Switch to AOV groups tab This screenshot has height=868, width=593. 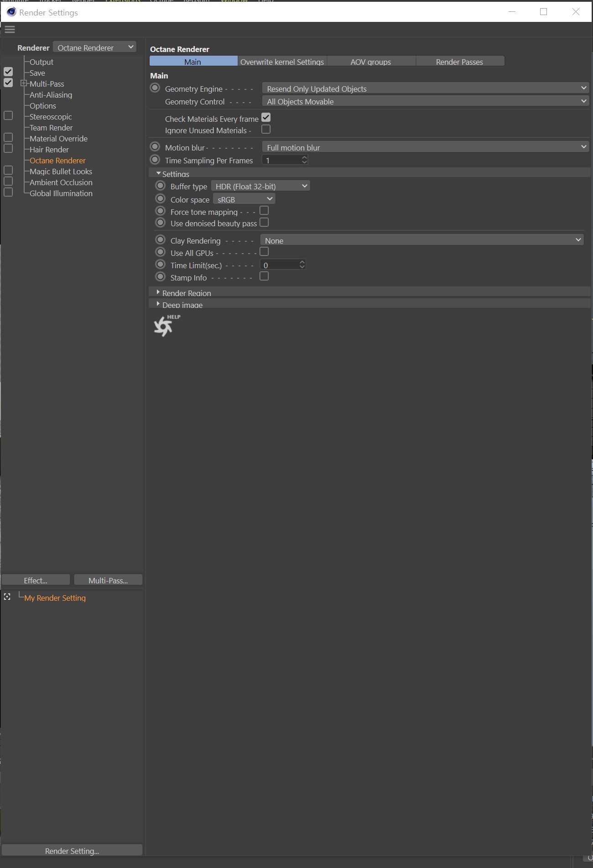tap(371, 62)
